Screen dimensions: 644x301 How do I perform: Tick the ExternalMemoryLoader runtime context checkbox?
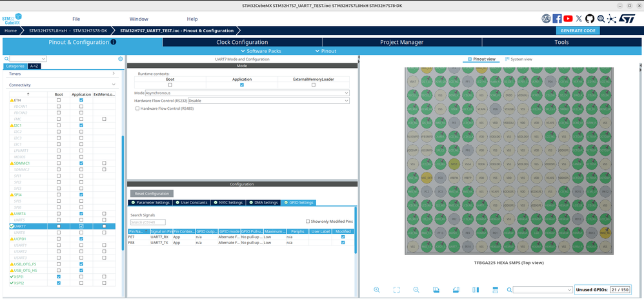(314, 85)
